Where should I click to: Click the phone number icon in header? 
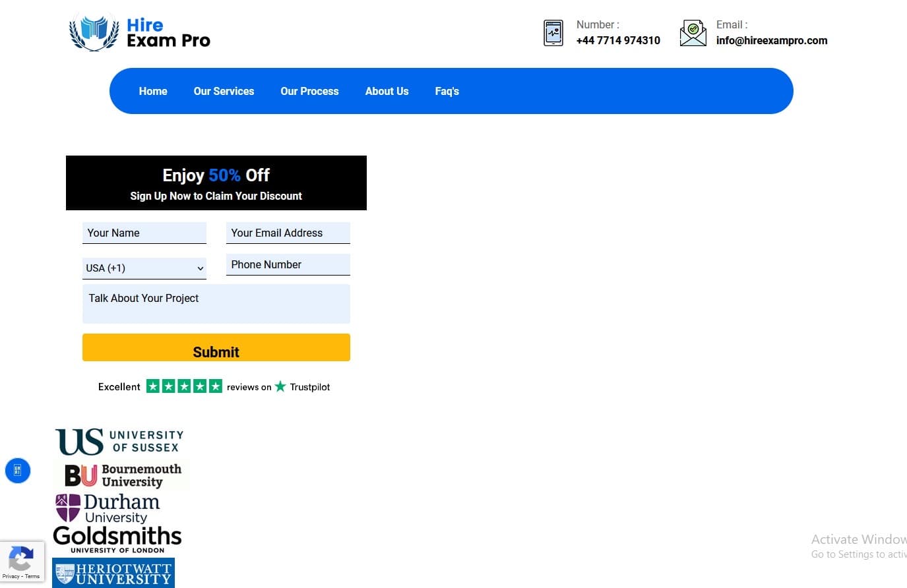(553, 32)
